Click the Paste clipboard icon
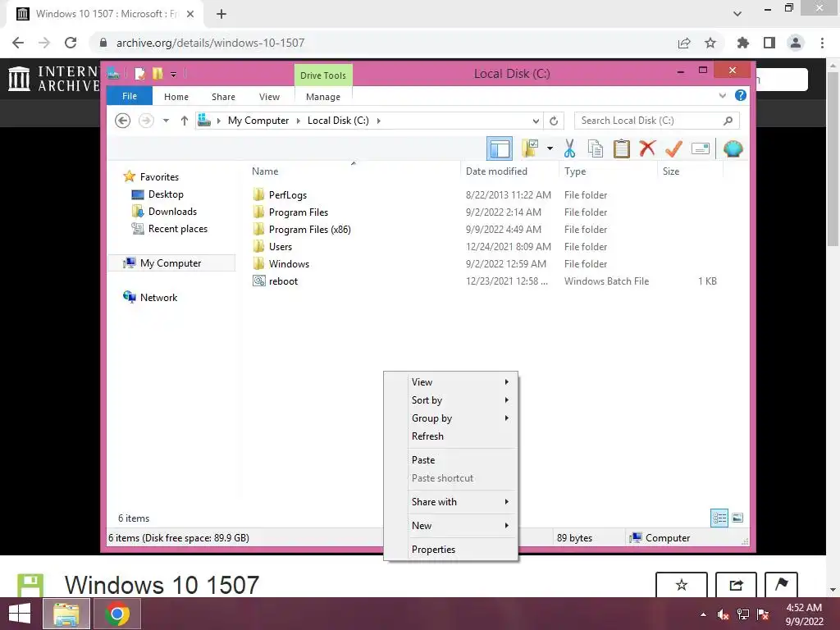The image size is (840, 630). coord(622,148)
